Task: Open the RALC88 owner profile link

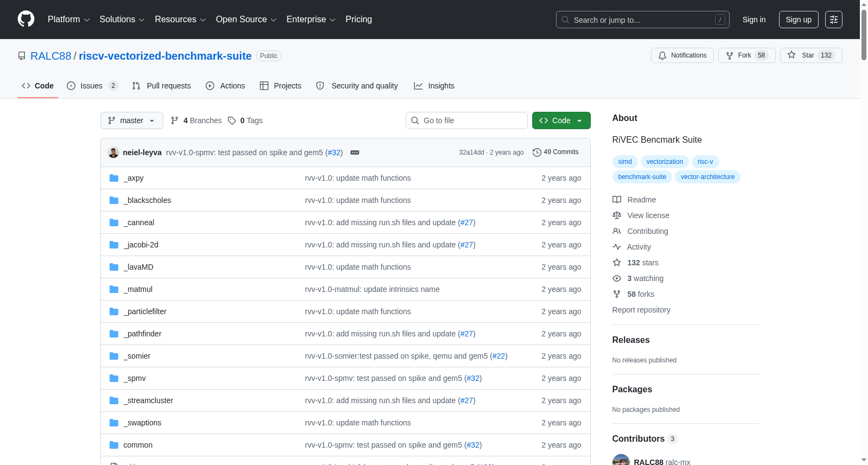Action: [x=51, y=56]
